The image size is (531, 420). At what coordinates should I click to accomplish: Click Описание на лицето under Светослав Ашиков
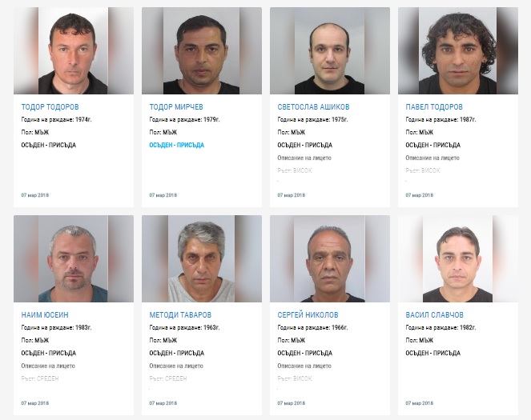pos(304,158)
